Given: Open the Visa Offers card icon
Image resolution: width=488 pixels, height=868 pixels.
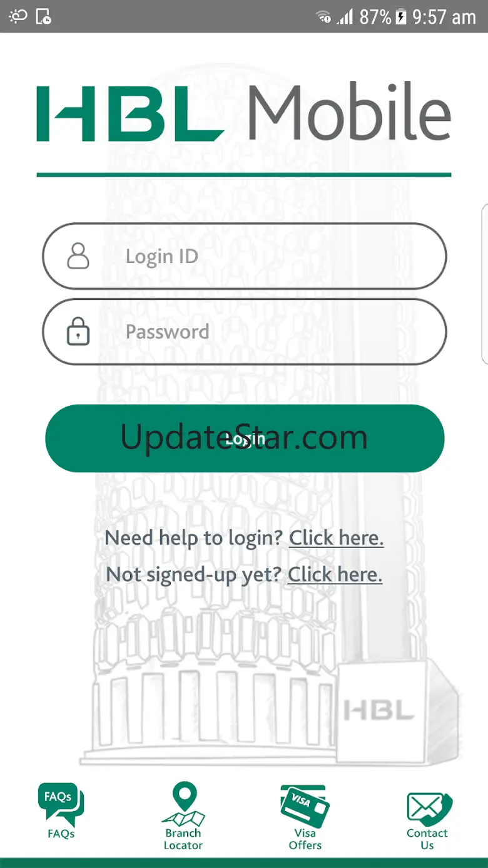Looking at the screenshot, I should 305,807.
